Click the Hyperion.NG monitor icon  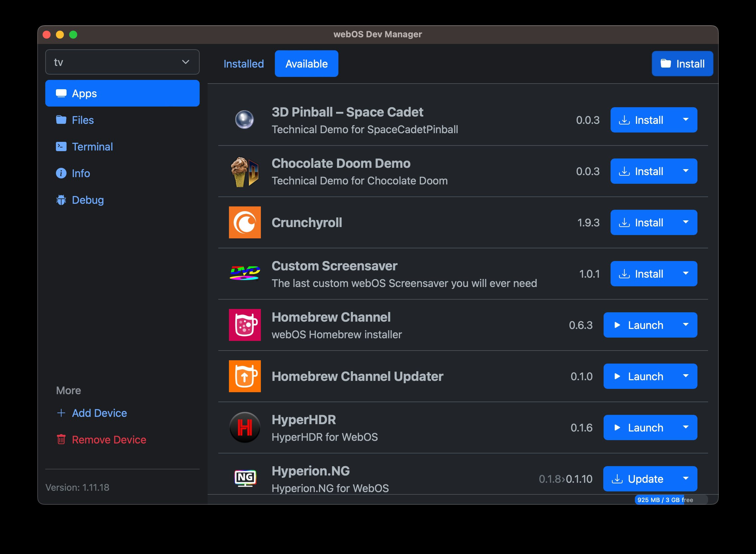(245, 478)
